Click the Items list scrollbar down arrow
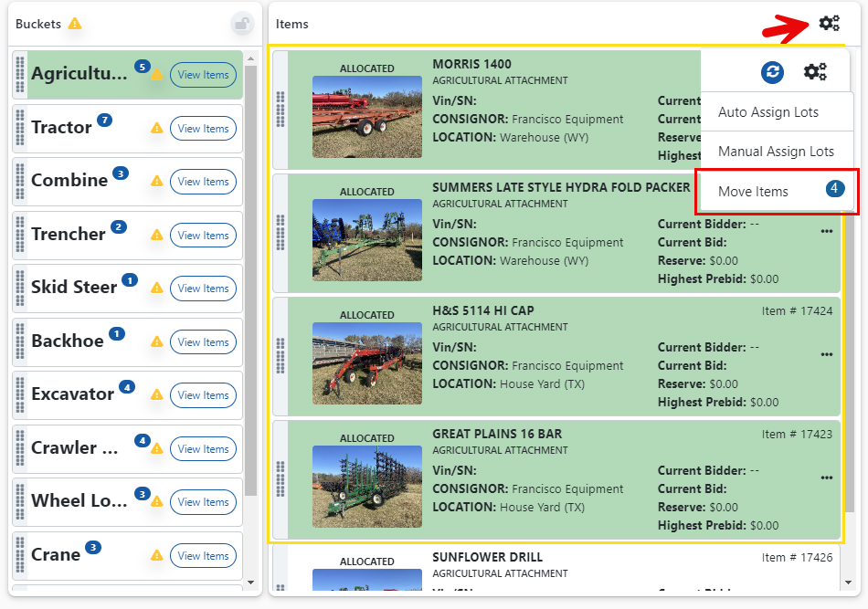 [849, 582]
